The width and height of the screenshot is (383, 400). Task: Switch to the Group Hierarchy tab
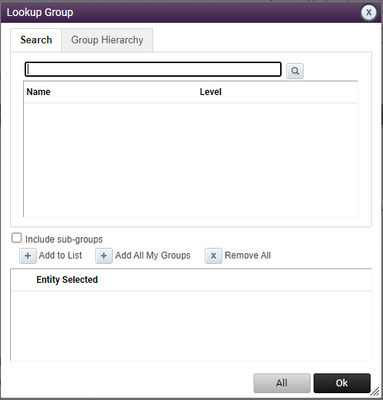point(107,40)
